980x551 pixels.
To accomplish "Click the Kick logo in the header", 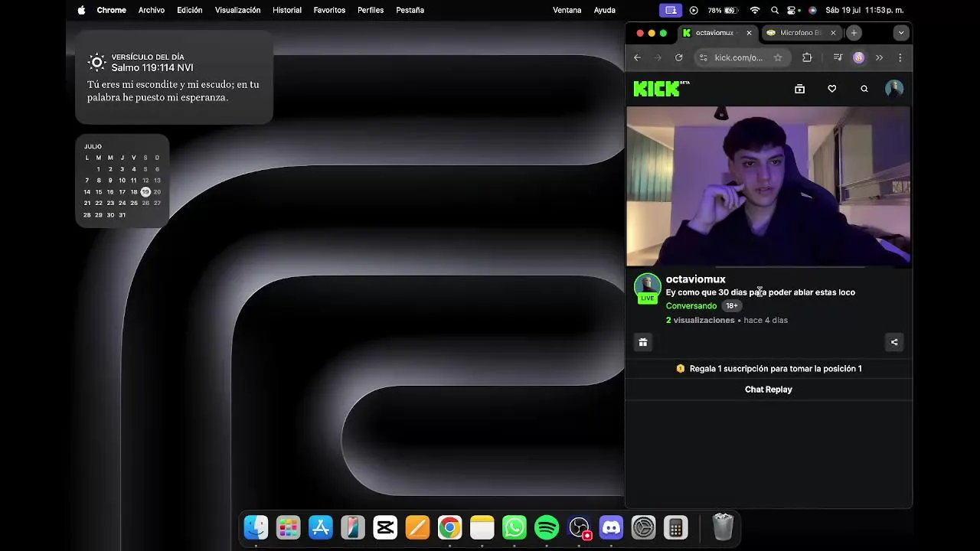I will pyautogui.click(x=661, y=89).
